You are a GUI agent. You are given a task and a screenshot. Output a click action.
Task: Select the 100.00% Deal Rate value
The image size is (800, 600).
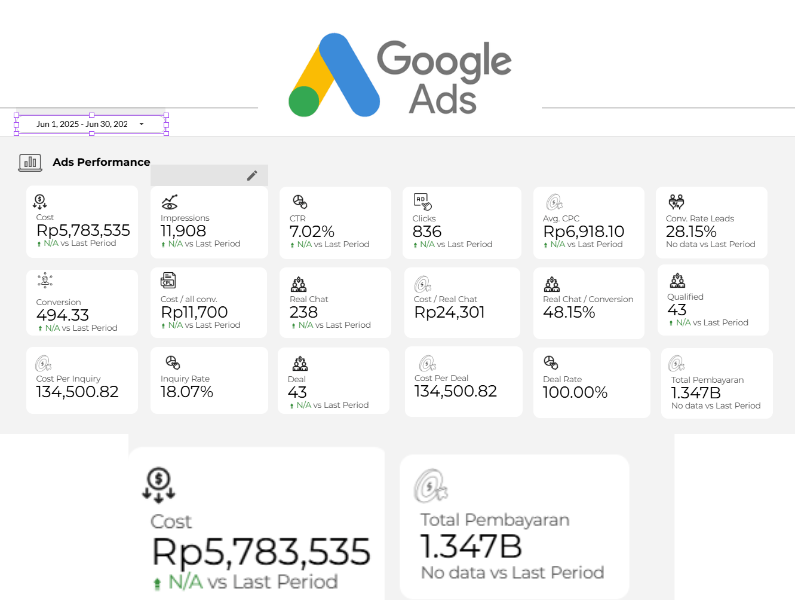[575, 392]
